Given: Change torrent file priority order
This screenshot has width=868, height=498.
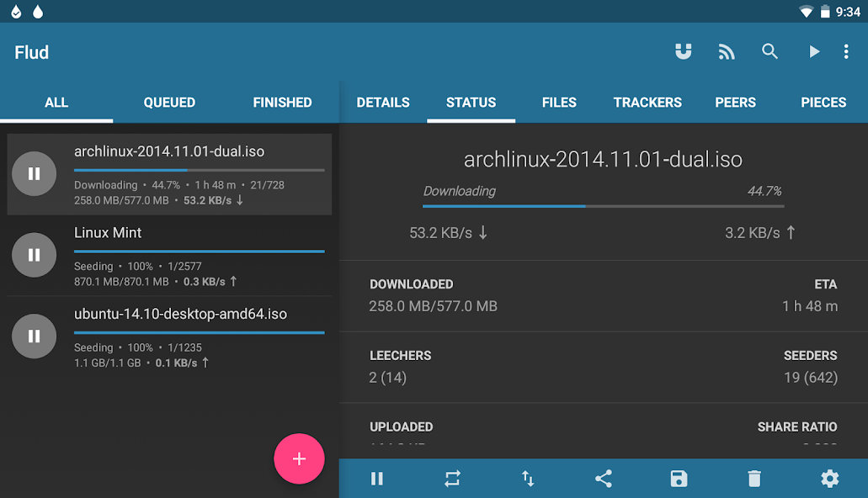Looking at the screenshot, I should click(x=528, y=479).
